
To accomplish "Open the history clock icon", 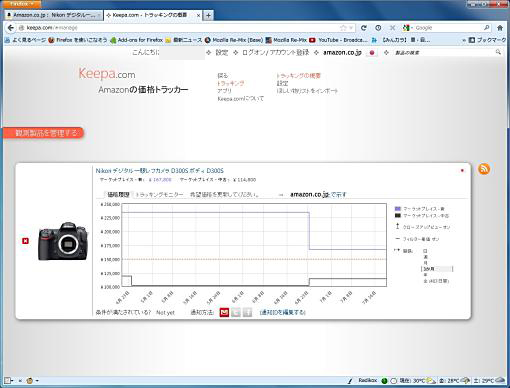I will (378, 28).
